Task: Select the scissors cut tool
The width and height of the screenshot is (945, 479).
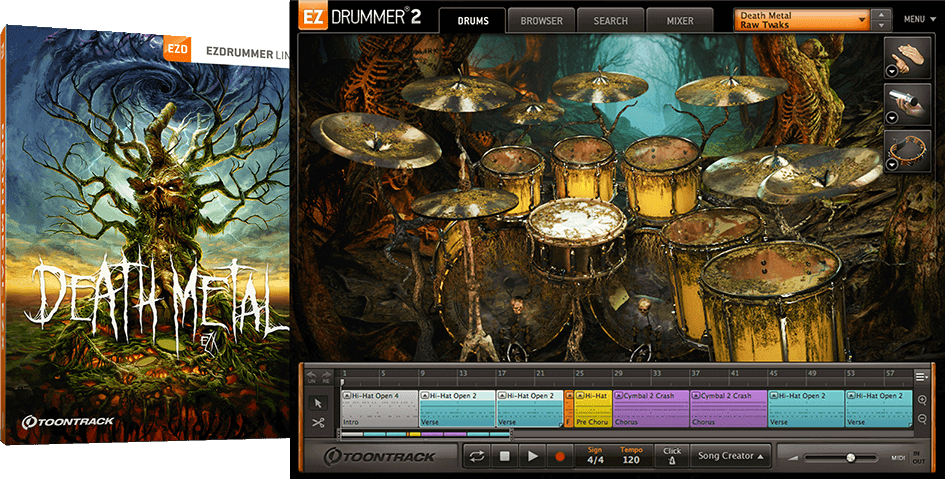Action: (318, 423)
